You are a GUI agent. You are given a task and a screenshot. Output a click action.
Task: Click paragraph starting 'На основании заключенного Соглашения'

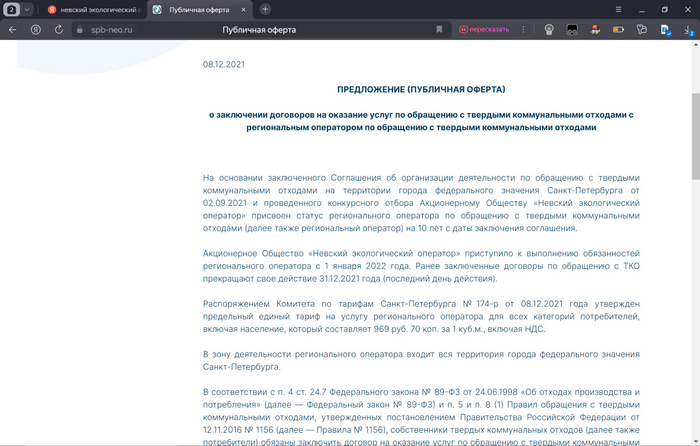(x=421, y=203)
